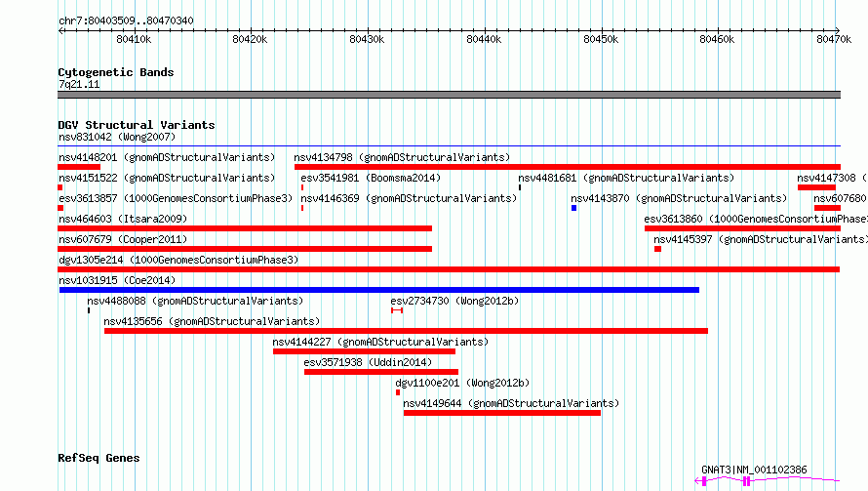The width and height of the screenshot is (868, 491).
Task: Select nsv4481681 gnomAD variant label
Action: [x=626, y=178]
